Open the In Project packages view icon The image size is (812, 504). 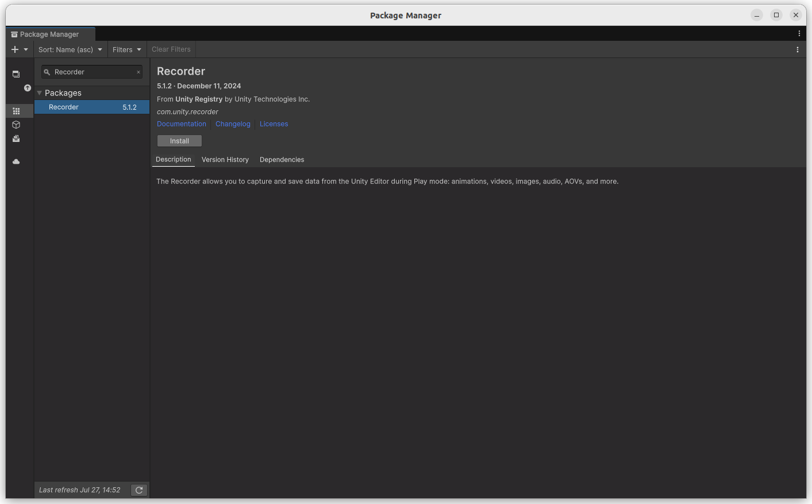16,74
